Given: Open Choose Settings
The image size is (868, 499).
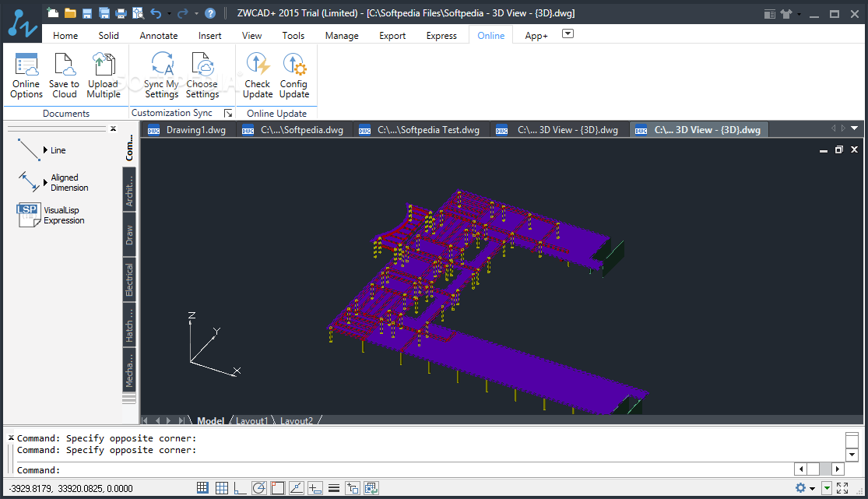Looking at the screenshot, I should tap(202, 76).
